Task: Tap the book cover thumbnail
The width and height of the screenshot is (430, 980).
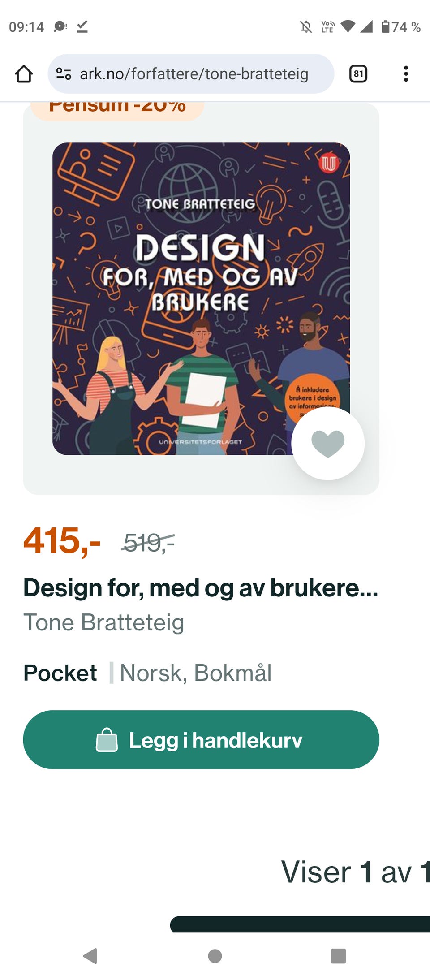Action: pyautogui.click(x=201, y=299)
